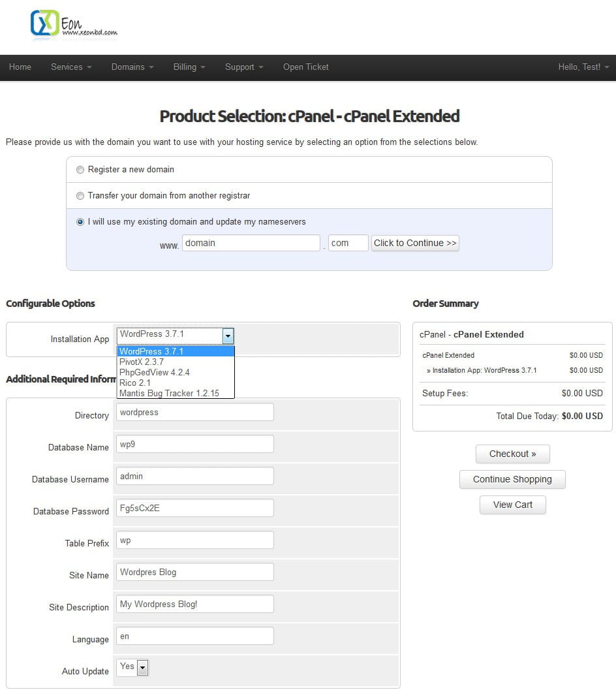Screen dimensions: 616x690
Task: Select "I will use my existing domain" option
Action: pos(80,221)
